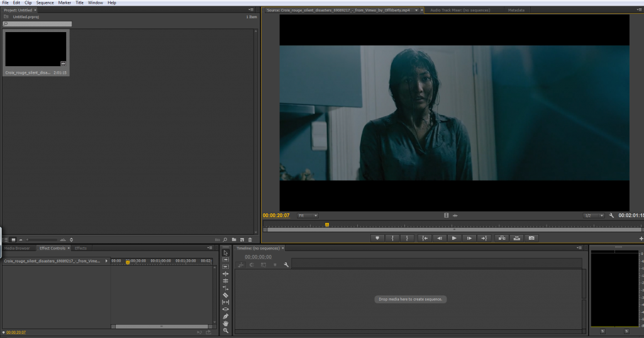Image resolution: width=644 pixels, height=338 pixels.
Task: Click Drag Video Only filmstrip icon
Action: point(446,215)
